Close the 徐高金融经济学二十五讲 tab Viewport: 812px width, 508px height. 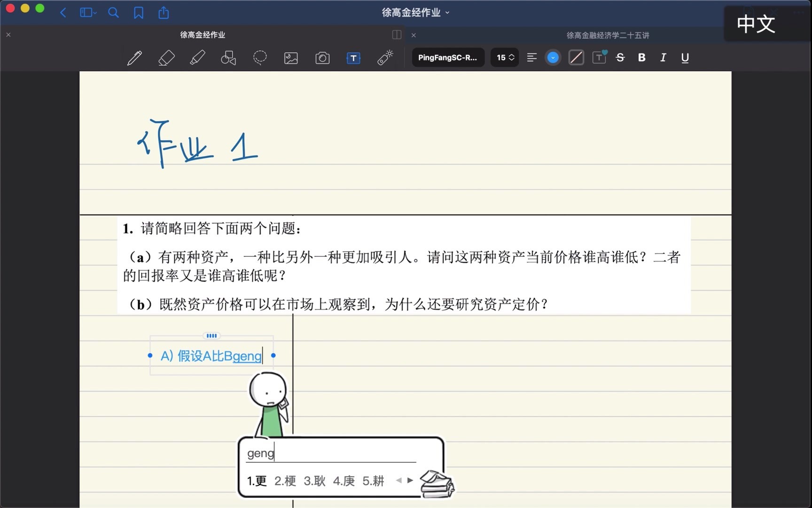(x=414, y=35)
